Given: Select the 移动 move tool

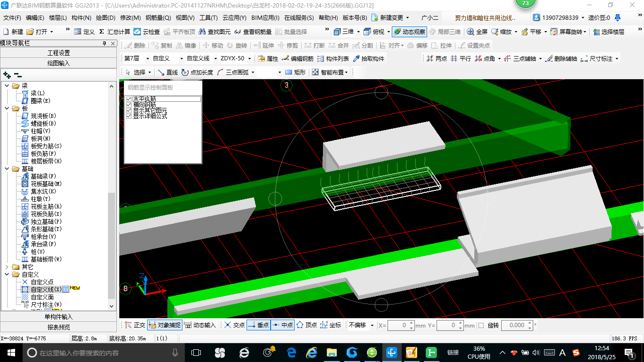Looking at the screenshot, I should (213, 46).
